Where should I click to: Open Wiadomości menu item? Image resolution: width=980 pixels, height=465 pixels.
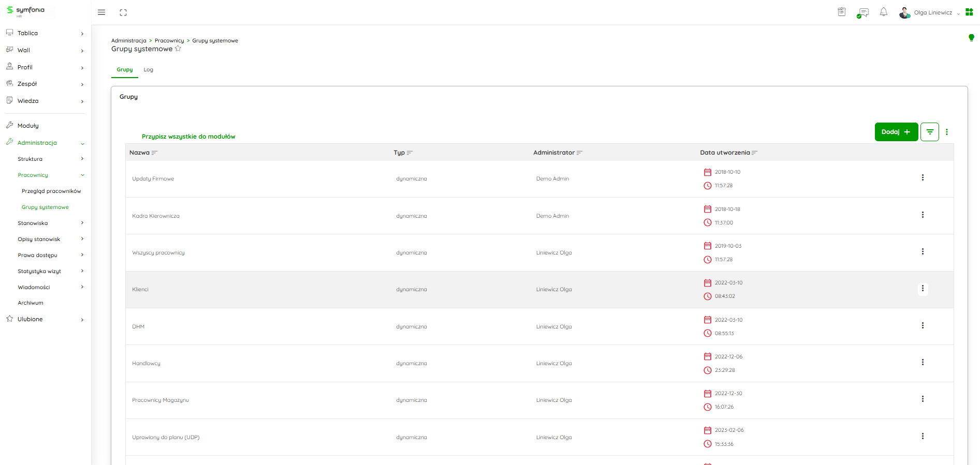pyautogui.click(x=34, y=287)
